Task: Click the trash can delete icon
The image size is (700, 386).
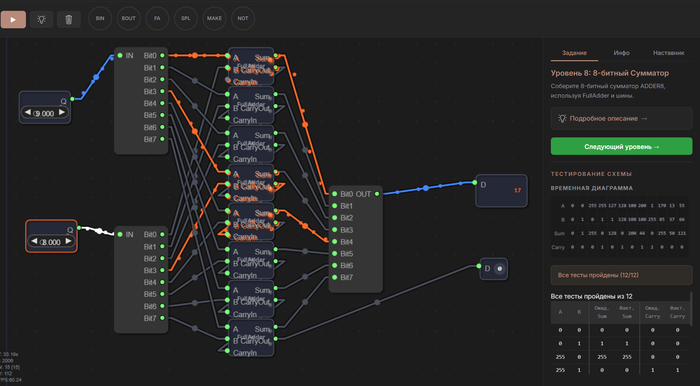Action: (69, 20)
